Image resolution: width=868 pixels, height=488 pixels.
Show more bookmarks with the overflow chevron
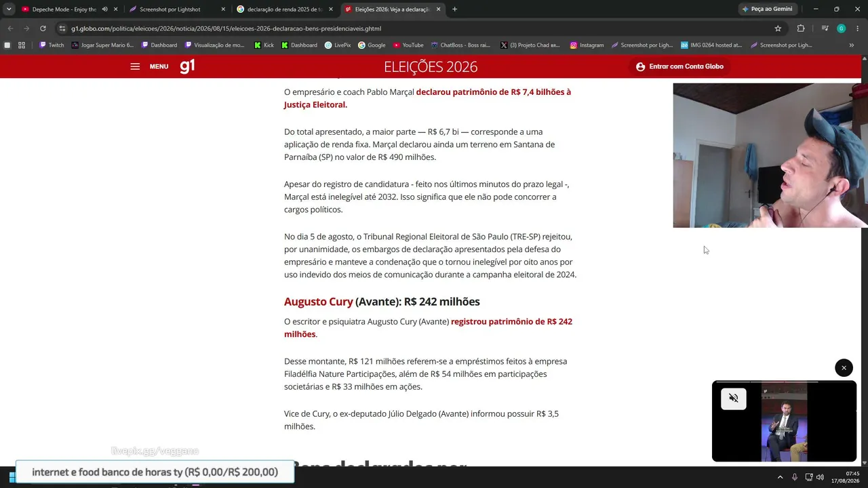852,45
